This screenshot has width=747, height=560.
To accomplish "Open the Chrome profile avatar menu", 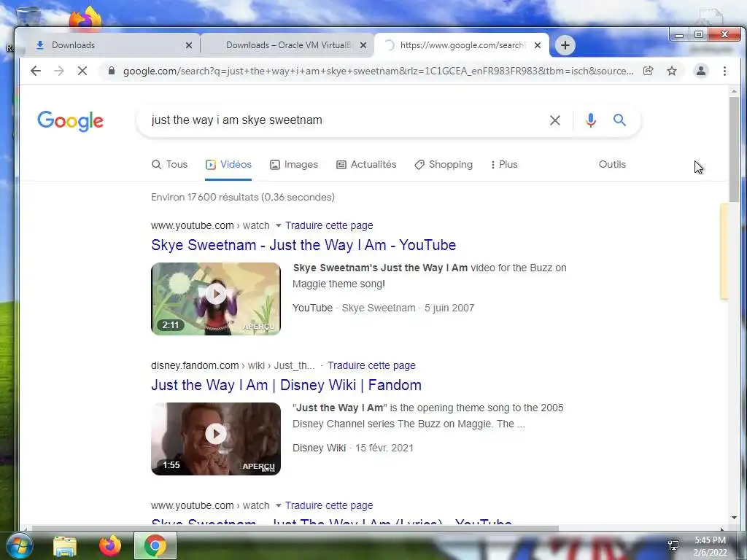I will tap(701, 71).
